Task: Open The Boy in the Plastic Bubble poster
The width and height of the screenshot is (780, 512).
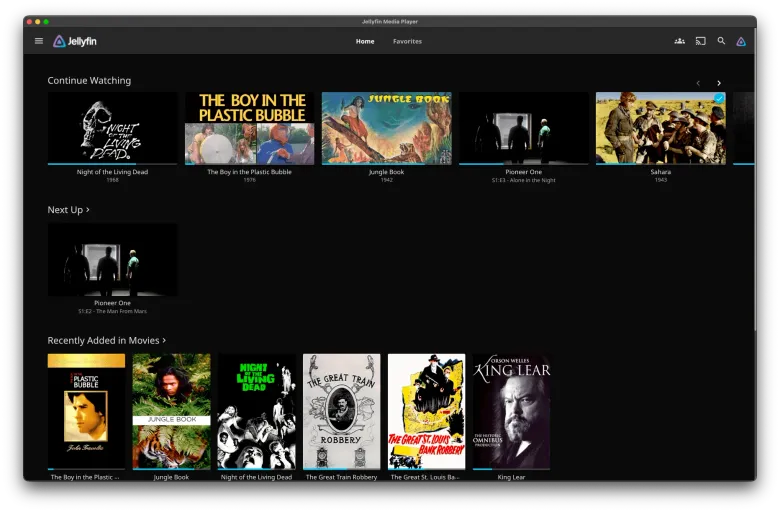Action: (86, 411)
